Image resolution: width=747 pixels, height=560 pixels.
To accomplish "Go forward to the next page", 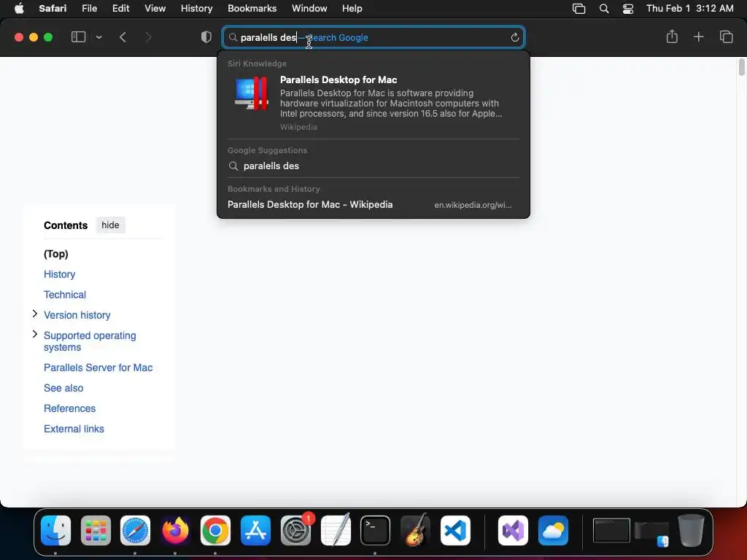I will (148, 37).
